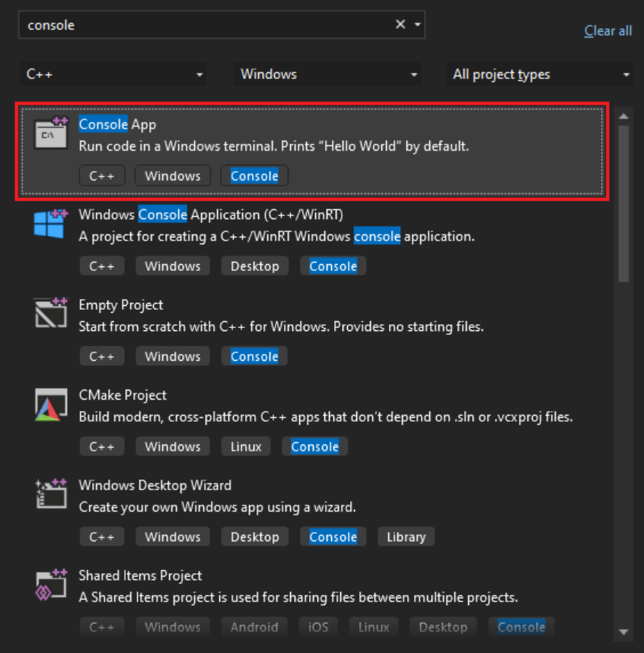Screen dimensions: 644x653
Task: Click the Console App template icon
Action: [51, 132]
